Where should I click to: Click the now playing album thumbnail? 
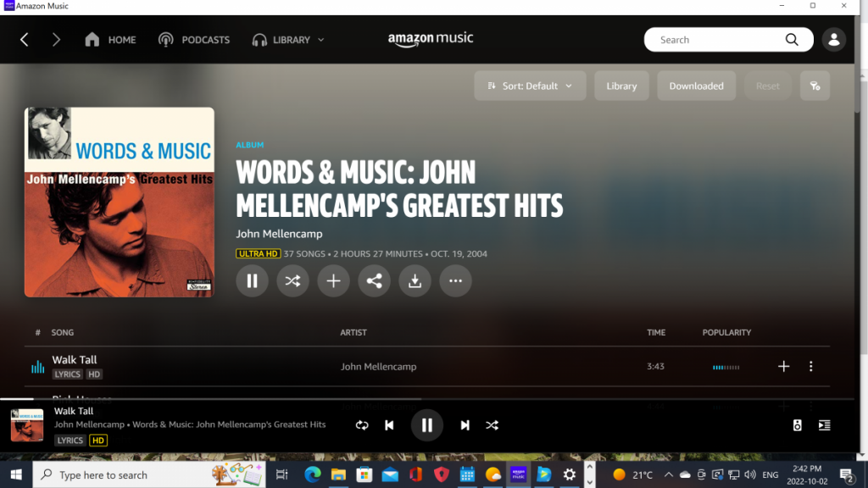point(27,425)
